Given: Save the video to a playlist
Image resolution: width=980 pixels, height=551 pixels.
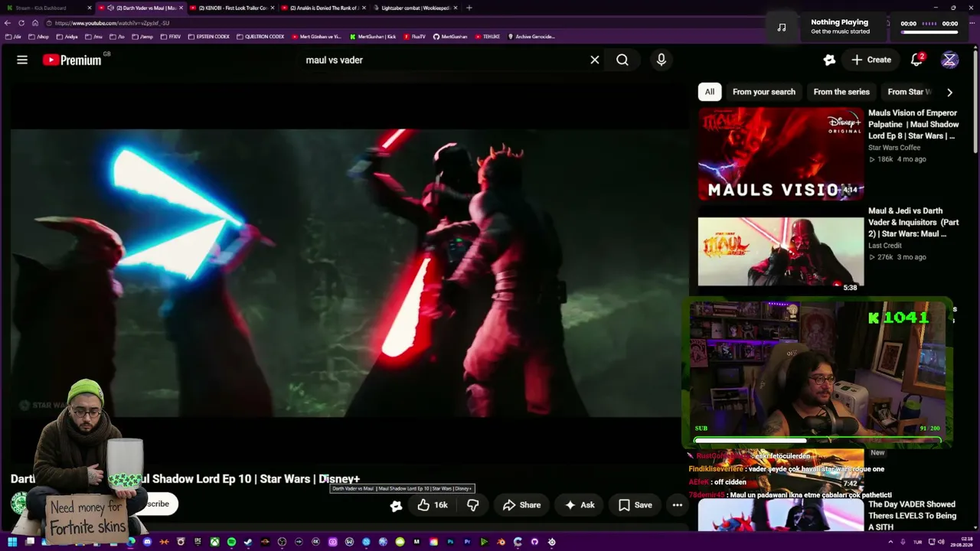Looking at the screenshot, I should (x=635, y=505).
